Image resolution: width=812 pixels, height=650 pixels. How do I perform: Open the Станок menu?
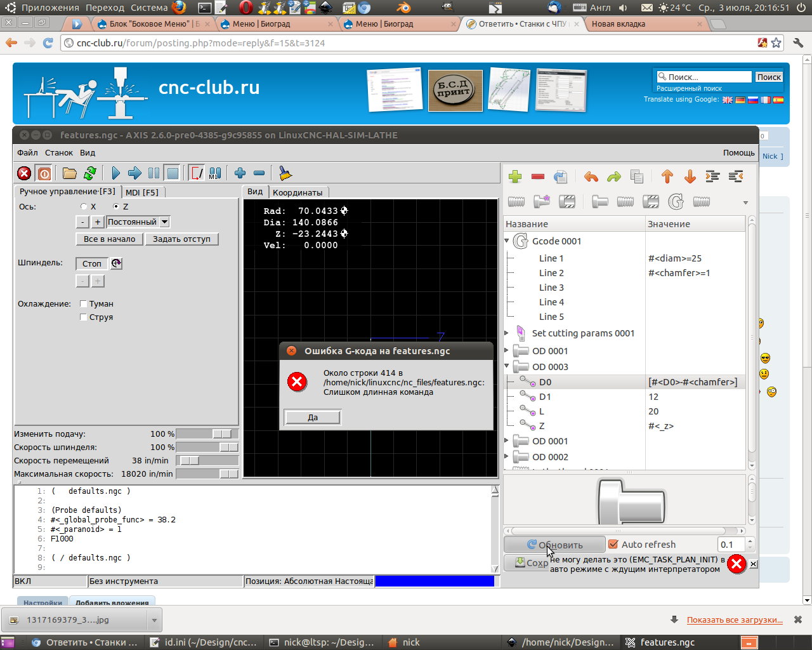click(59, 152)
